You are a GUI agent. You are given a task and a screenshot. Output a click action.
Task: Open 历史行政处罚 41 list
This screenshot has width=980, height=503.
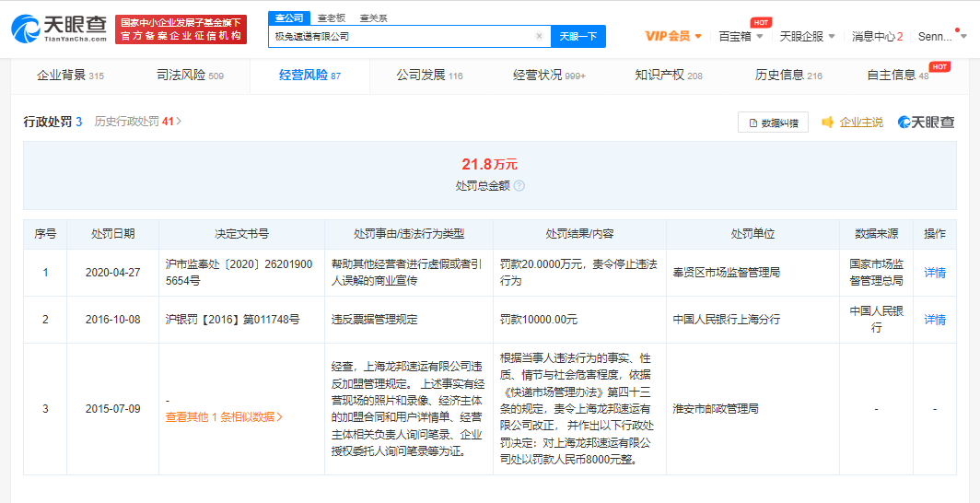pyautogui.click(x=137, y=122)
